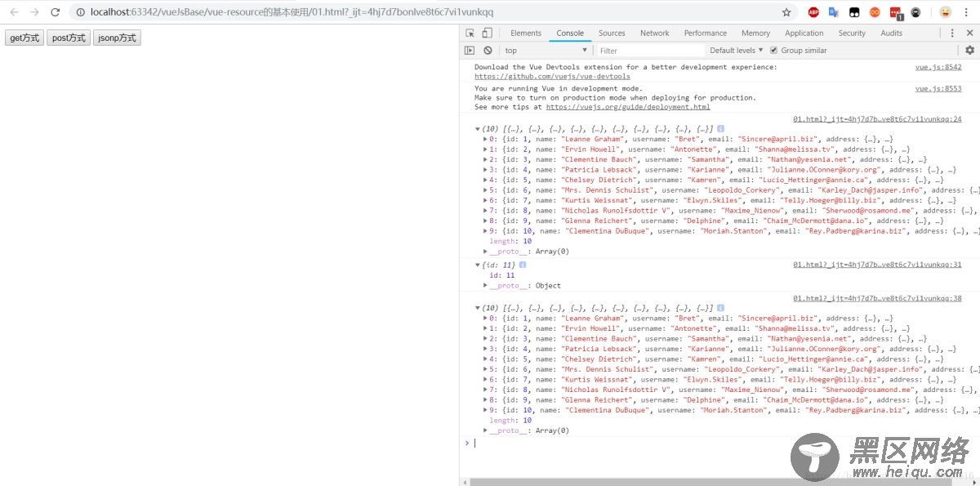Viewport: 980px width, 486px height.
Task: Open the Google Translate extension icon
Action: point(834,12)
